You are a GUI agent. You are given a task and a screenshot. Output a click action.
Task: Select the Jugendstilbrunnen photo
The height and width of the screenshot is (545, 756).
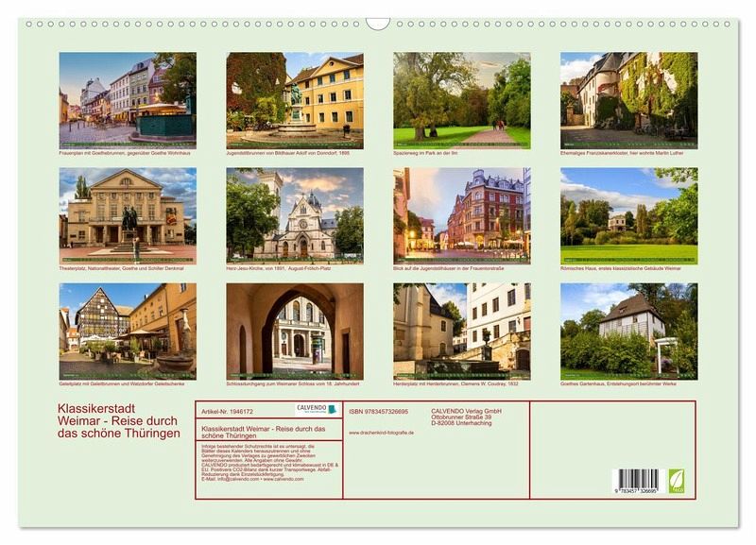coord(295,100)
